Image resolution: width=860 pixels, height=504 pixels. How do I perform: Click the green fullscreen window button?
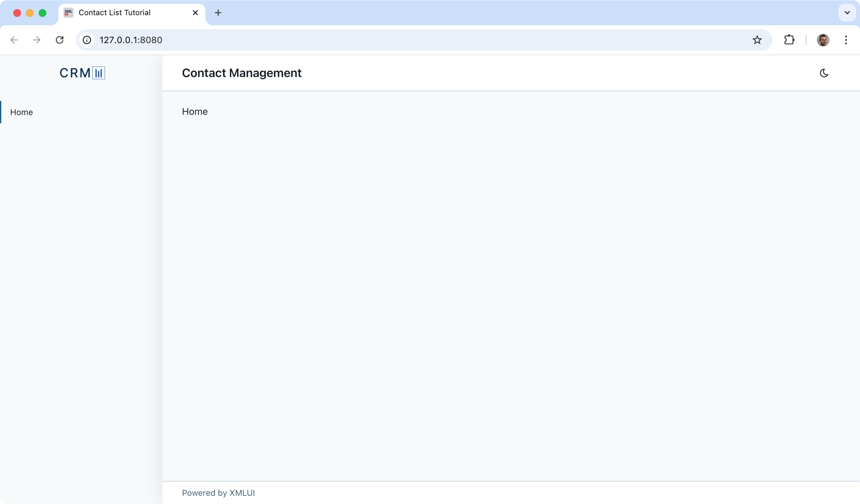coord(42,13)
